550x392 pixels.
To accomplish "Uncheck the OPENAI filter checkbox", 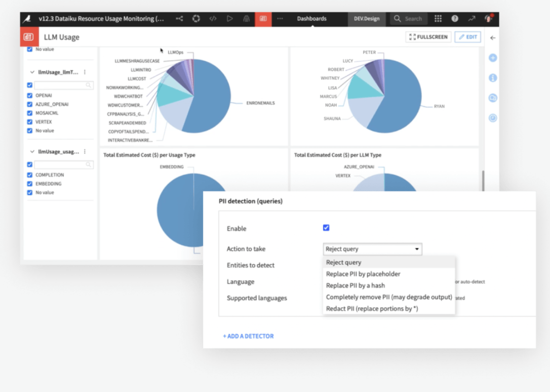I will click(x=30, y=95).
